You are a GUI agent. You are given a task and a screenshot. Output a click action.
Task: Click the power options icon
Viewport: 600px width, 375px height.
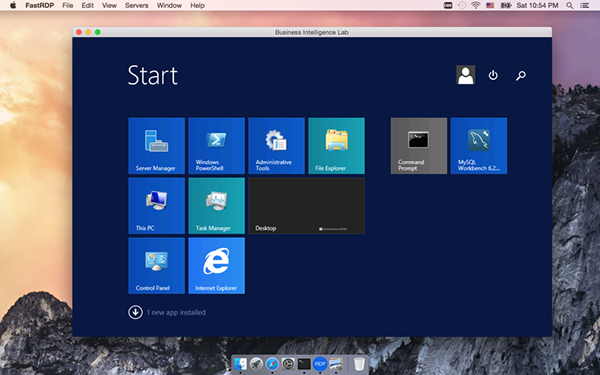(493, 75)
